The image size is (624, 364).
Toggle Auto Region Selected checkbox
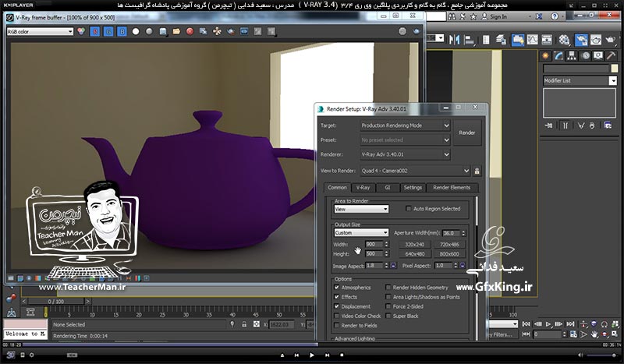coord(408,208)
